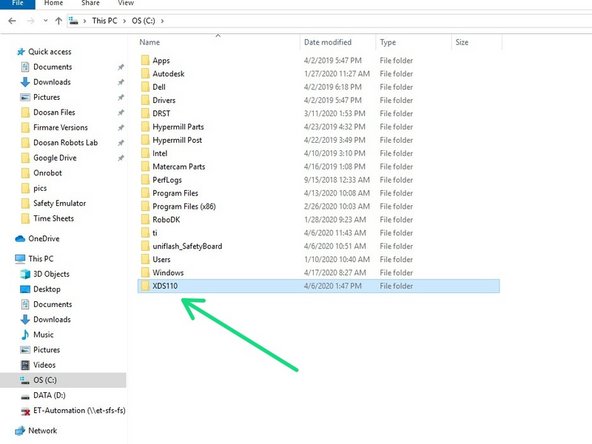Image resolution: width=592 pixels, height=444 pixels.
Task: Select the Hypermill Parts folder
Action: pyautogui.click(x=178, y=127)
